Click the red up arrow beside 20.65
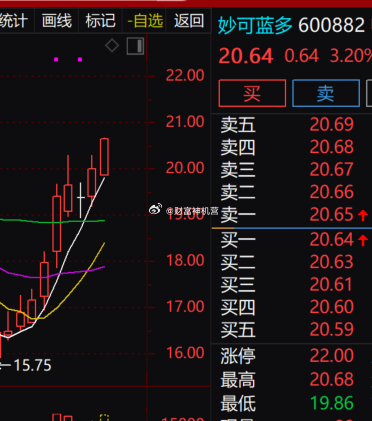Viewport: 372px width, 421px height. (363, 215)
